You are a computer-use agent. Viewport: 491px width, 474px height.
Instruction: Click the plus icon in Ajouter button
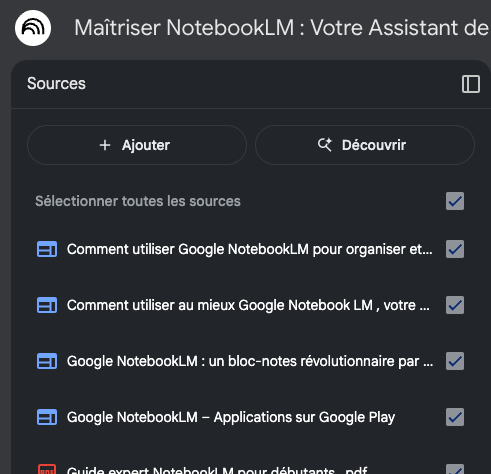pos(105,145)
